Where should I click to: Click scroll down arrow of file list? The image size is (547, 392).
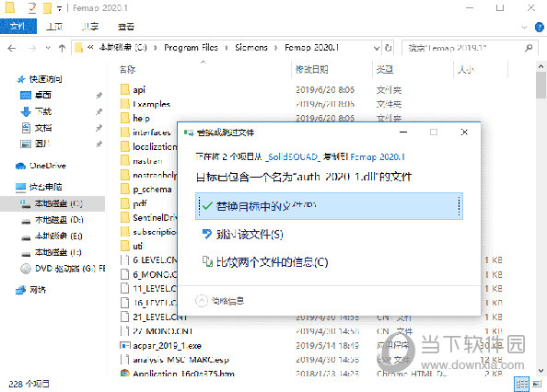(541, 371)
